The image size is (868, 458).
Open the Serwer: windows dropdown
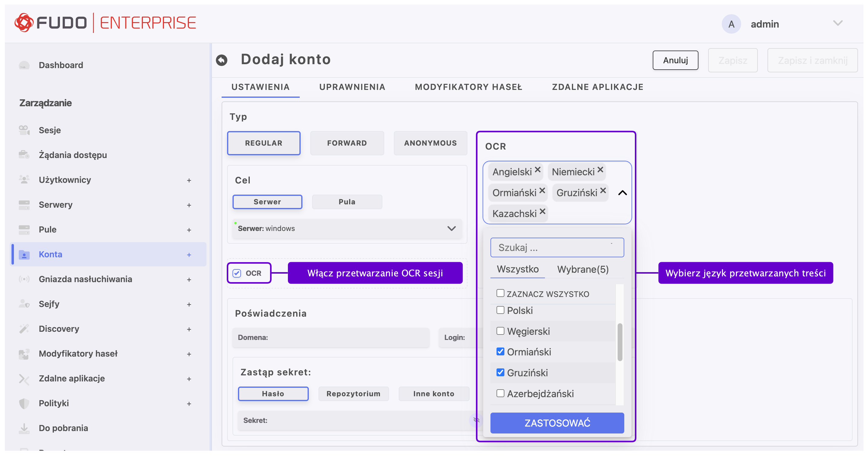[347, 229]
